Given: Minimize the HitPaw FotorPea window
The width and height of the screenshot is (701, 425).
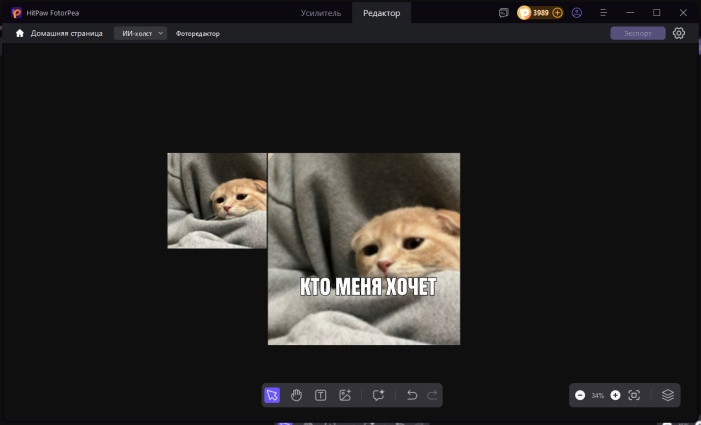Looking at the screenshot, I should pyautogui.click(x=630, y=13).
